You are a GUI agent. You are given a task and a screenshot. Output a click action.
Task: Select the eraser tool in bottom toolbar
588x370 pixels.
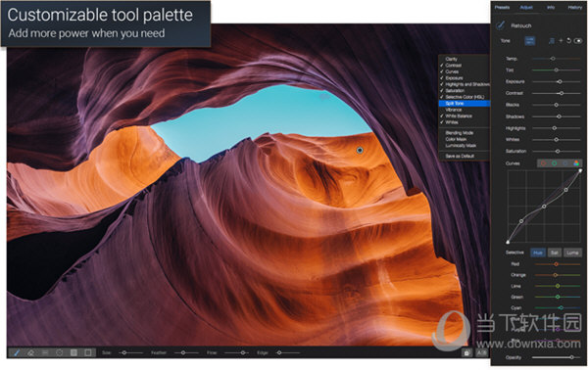pyautogui.click(x=30, y=352)
